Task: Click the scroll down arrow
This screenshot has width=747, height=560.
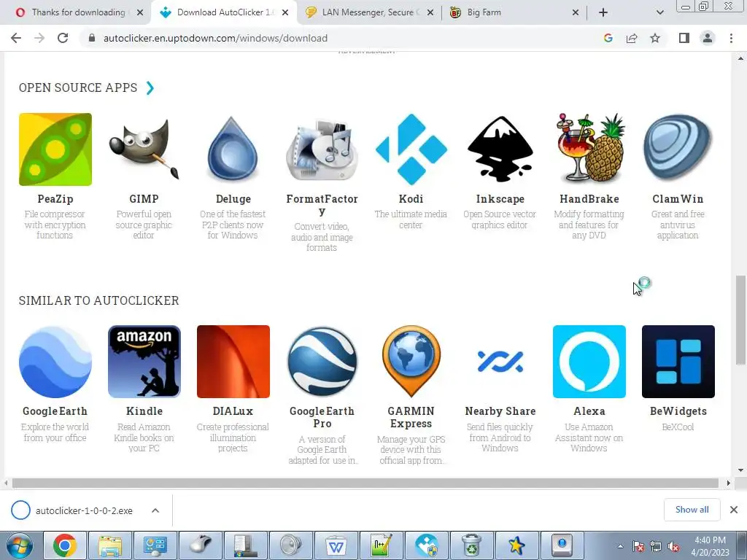Action: coord(740,470)
